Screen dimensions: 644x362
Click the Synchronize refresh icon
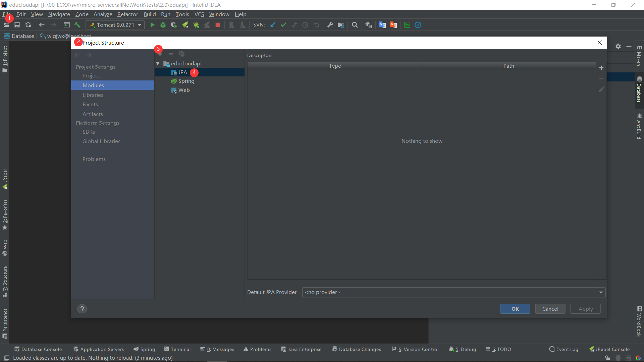pyautogui.click(x=28, y=25)
